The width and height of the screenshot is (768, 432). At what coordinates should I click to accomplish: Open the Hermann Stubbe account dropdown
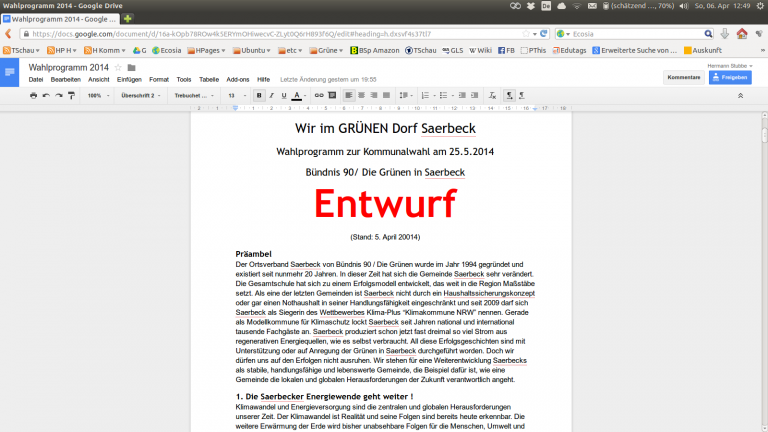(730, 66)
